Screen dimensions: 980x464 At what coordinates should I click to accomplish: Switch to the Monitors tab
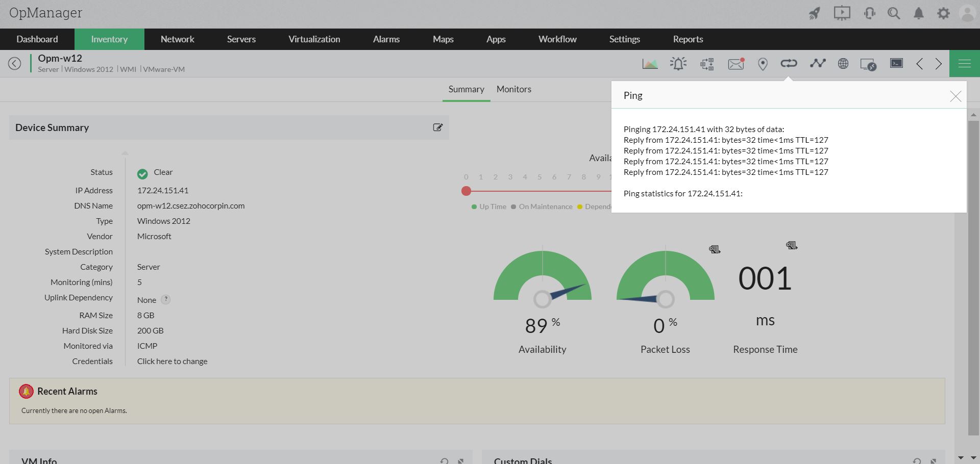(x=514, y=89)
